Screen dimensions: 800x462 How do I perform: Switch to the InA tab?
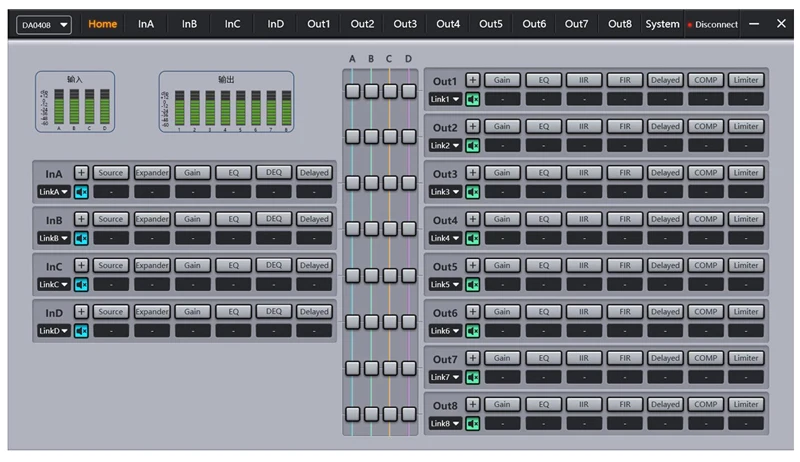(146, 24)
